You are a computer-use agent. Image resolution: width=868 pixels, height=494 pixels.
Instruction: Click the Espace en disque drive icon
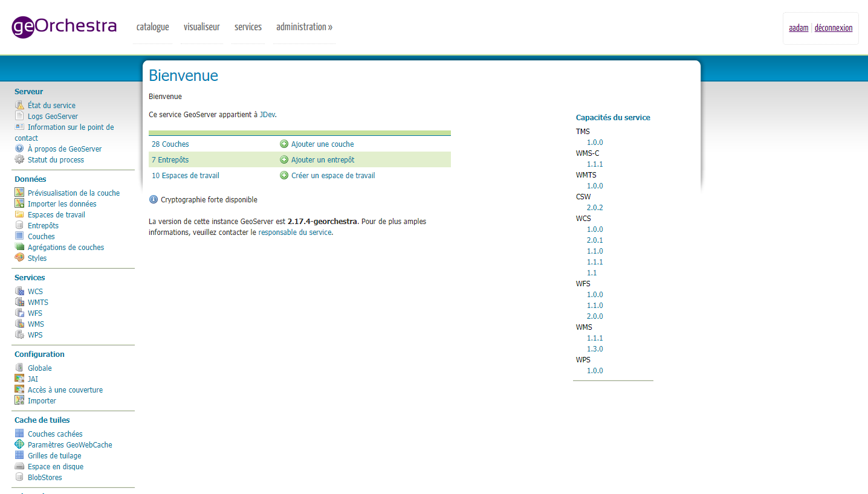coord(19,466)
